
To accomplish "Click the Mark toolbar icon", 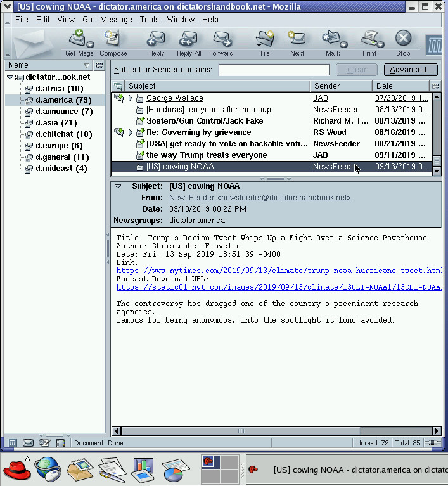I will pos(331,43).
